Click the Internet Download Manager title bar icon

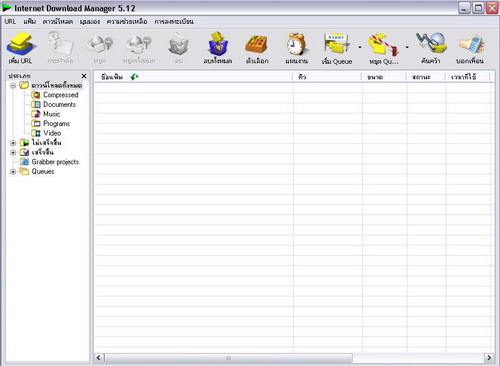pyautogui.click(x=7, y=8)
